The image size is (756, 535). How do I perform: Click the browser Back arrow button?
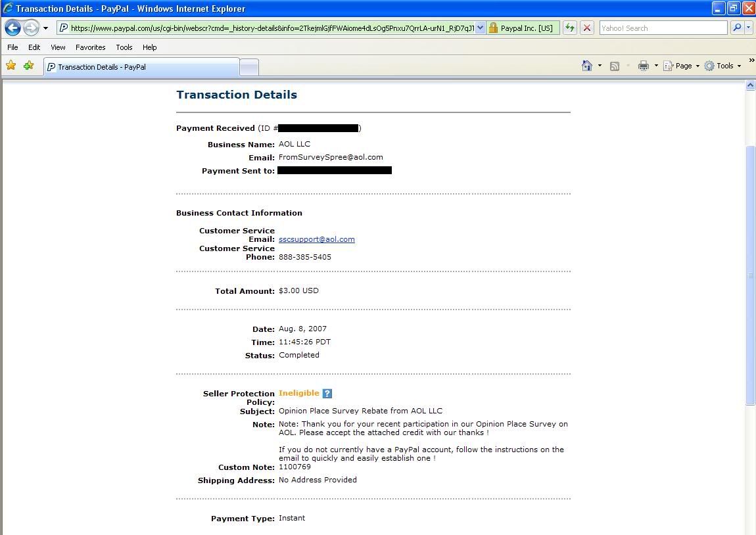[13, 28]
